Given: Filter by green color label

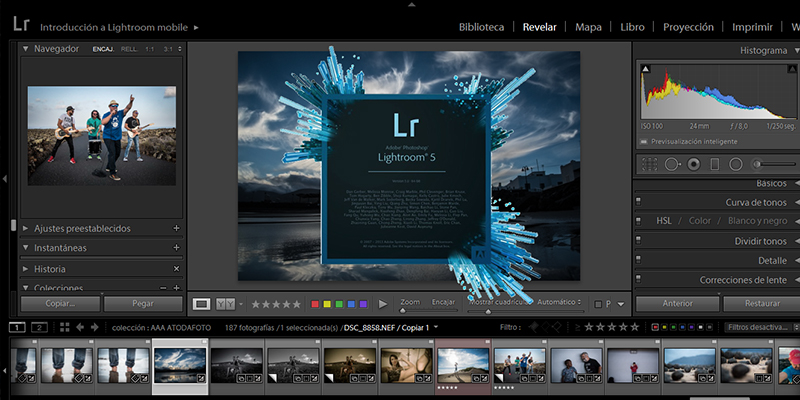Looking at the screenshot, I should (673, 328).
